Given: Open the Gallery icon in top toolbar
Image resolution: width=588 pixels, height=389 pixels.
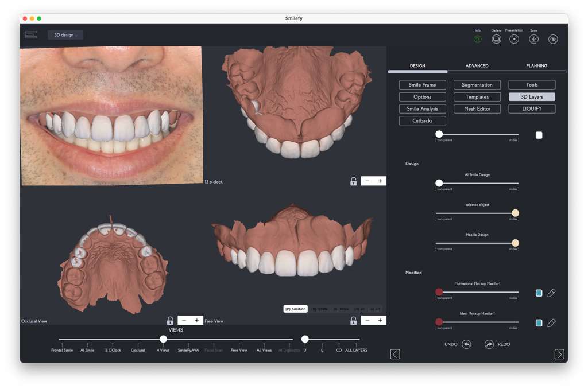Looking at the screenshot, I should 496,39.
